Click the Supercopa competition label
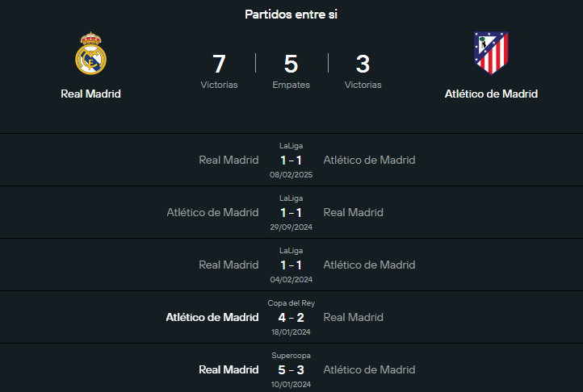The image size is (583, 392). tap(291, 356)
